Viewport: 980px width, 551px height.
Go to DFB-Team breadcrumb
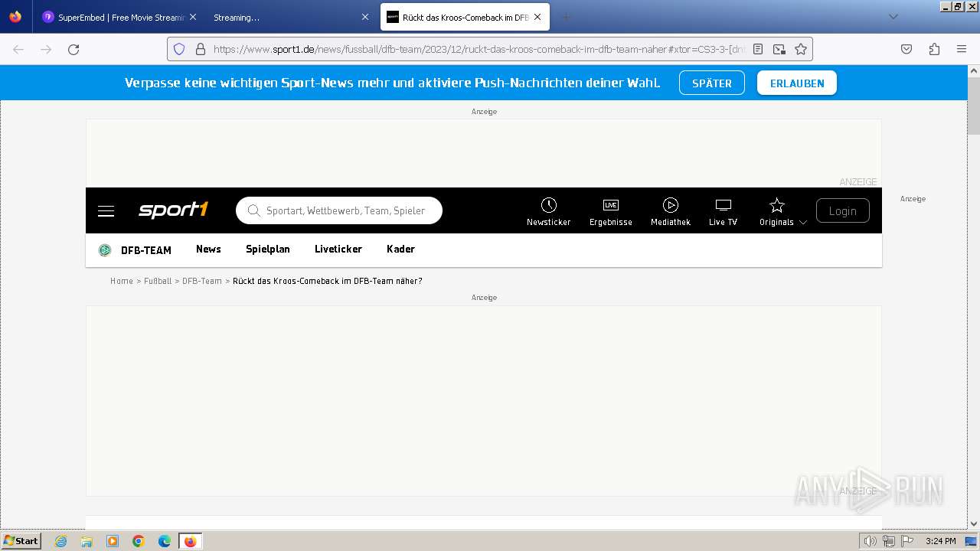point(202,281)
